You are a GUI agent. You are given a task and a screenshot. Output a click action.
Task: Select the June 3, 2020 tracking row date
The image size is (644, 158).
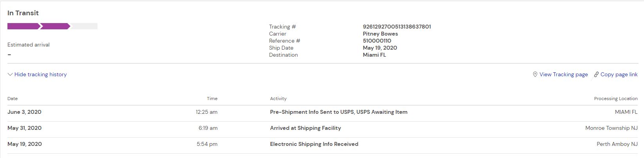pyautogui.click(x=24, y=112)
